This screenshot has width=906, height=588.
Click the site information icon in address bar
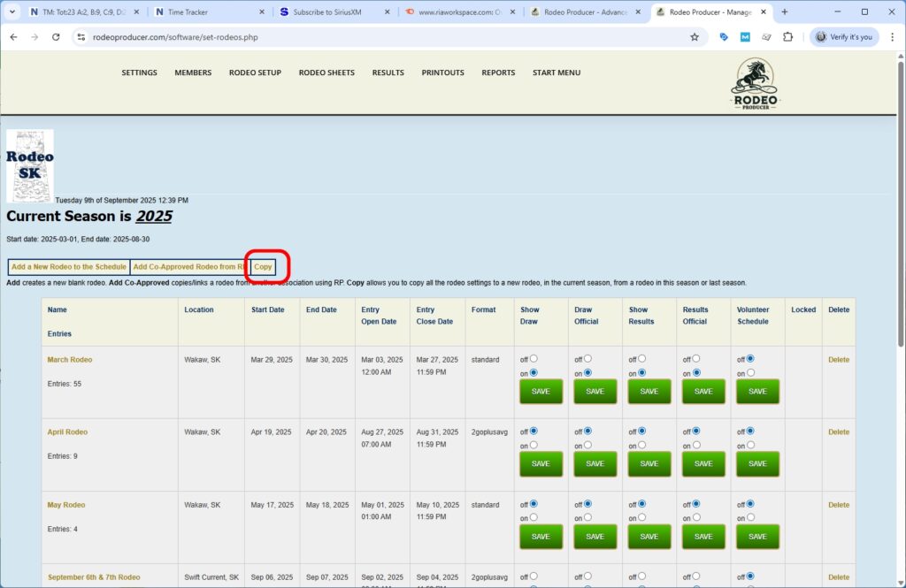point(81,38)
